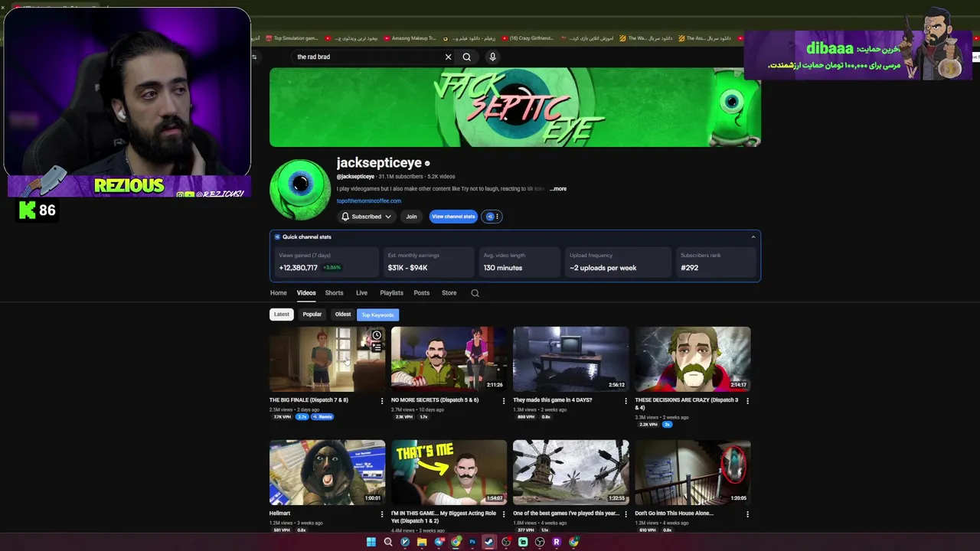This screenshot has width=980, height=551.
Task: Start voice search with microphone icon
Action: [492, 57]
